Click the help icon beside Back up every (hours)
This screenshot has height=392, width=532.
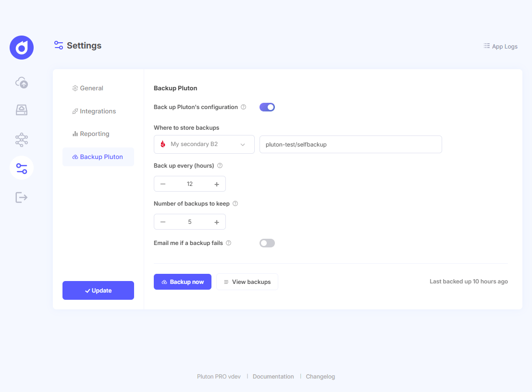pyautogui.click(x=220, y=165)
